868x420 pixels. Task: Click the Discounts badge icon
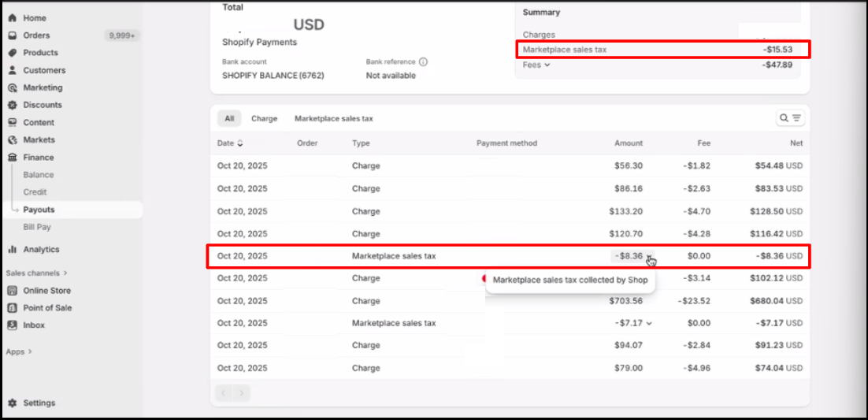click(x=13, y=105)
